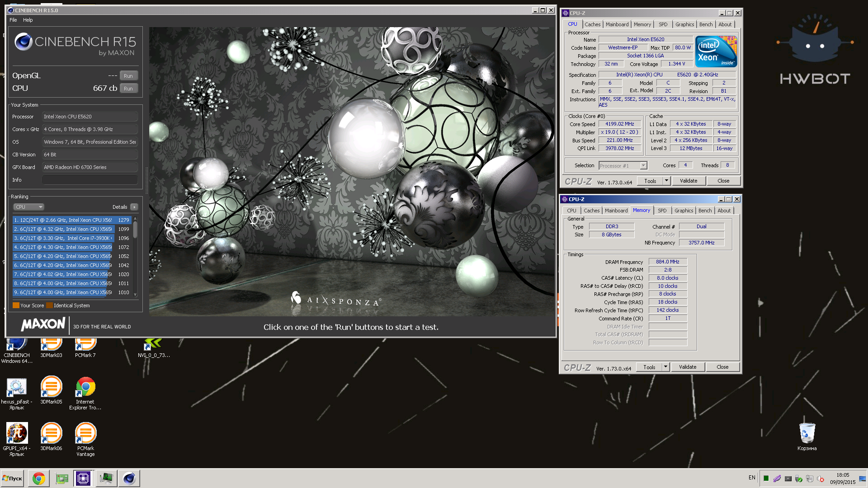Click the Info input field in Your System
The height and width of the screenshot is (488, 868).
coord(90,180)
